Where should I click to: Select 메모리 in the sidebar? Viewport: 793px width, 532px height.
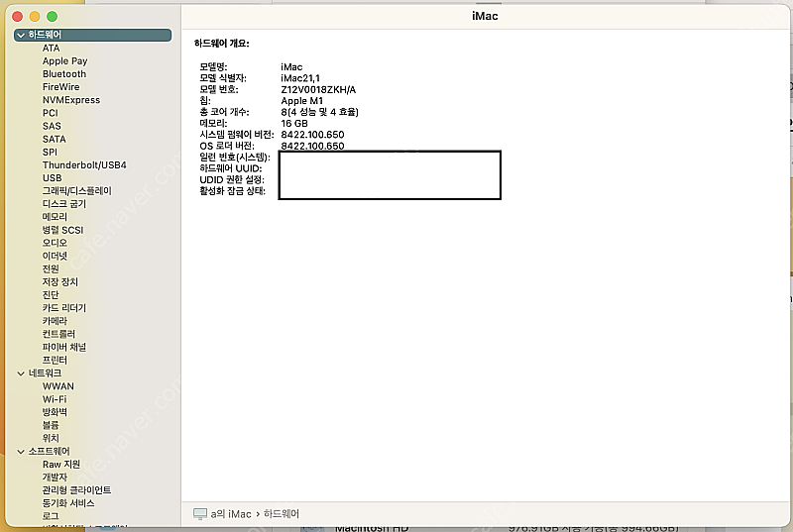click(x=55, y=217)
